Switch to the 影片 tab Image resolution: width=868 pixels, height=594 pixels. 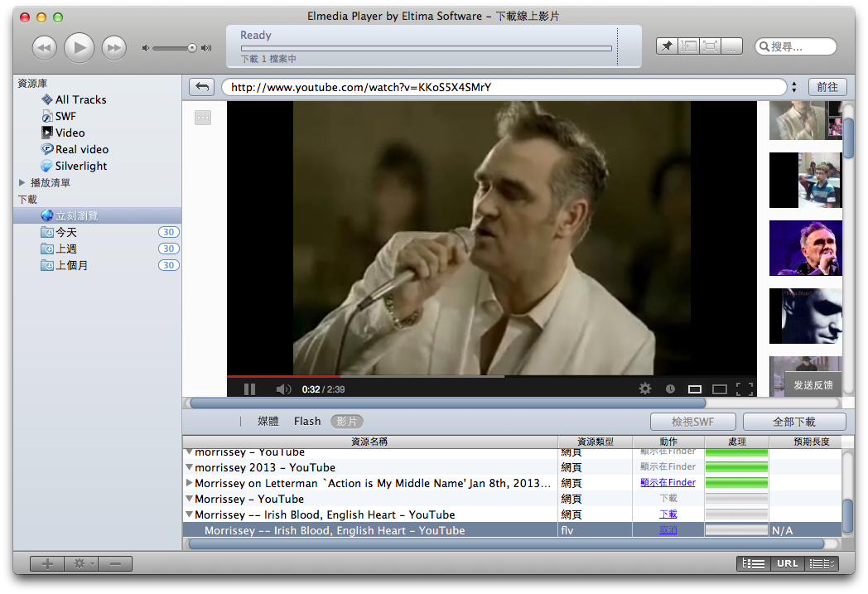point(347,422)
